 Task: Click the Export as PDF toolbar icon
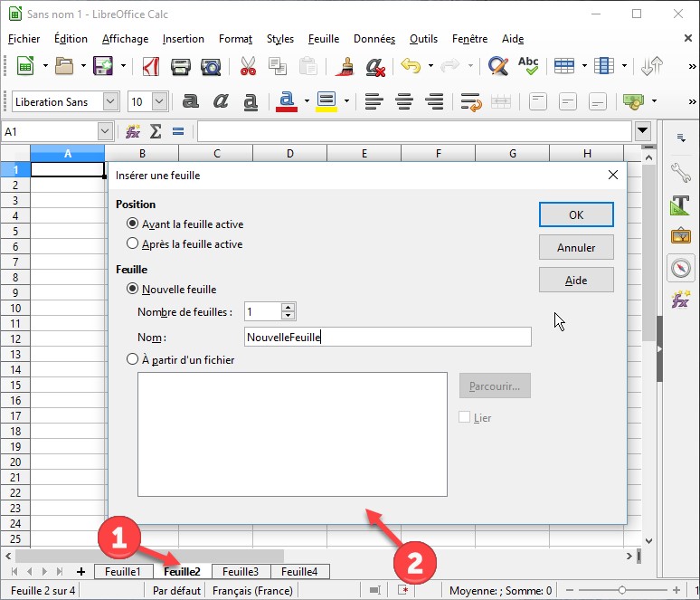coord(152,66)
